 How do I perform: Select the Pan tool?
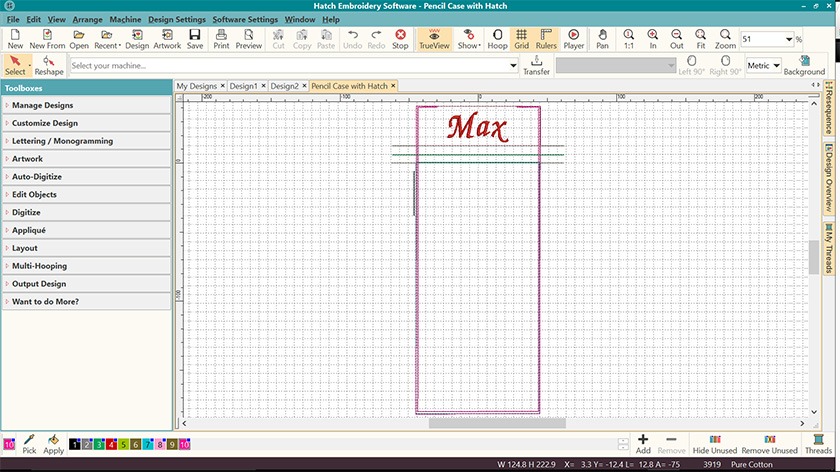pyautogui.click(x=602, y=39)
